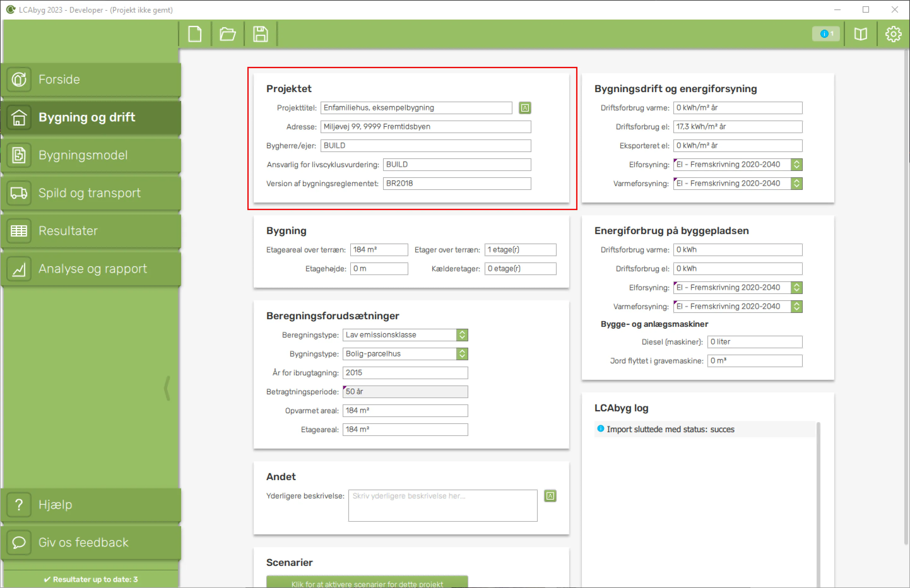This screenshot has height=588, width=910.
Task: Click the År for ibrugtagning field
Action: pos(405,373)
